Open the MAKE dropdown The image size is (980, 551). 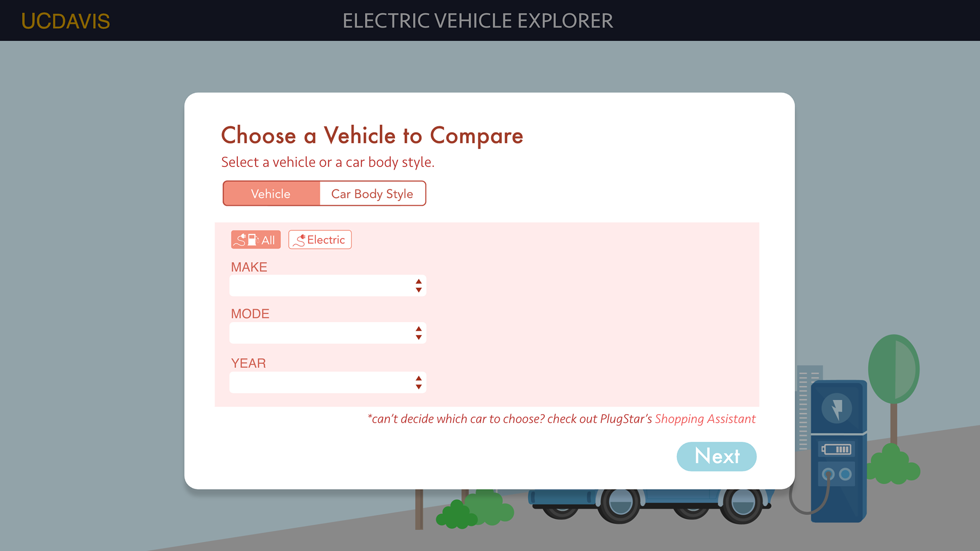click(328, 285)
